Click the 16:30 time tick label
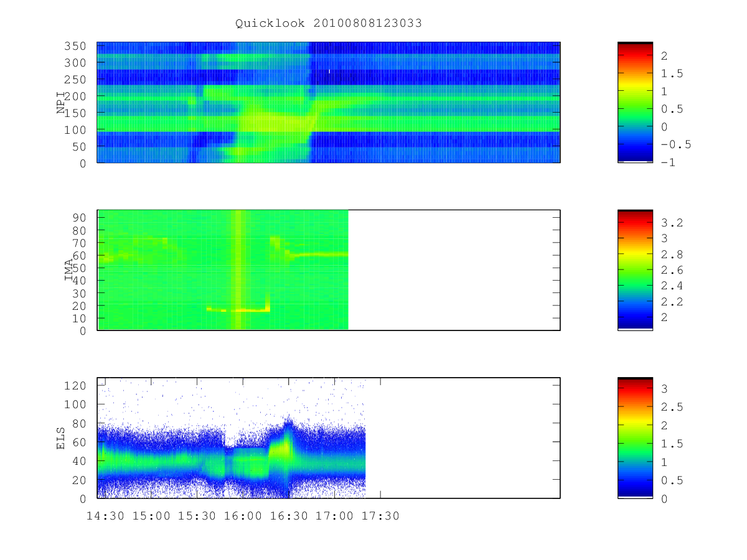This screenshot has height=560, width=747. pos(288,516)
